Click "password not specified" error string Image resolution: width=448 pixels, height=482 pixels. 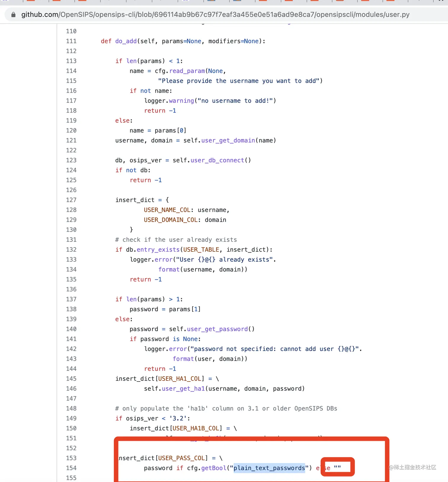point(275,349)
